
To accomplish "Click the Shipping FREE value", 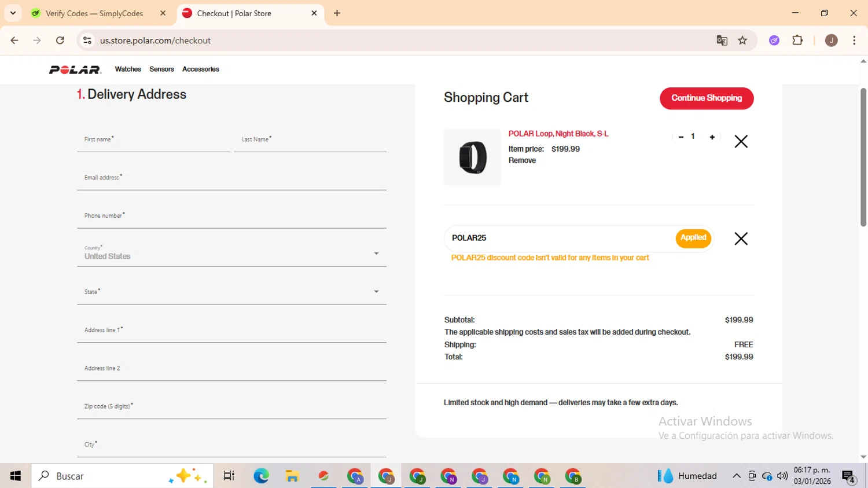I will tap(744, 345).
